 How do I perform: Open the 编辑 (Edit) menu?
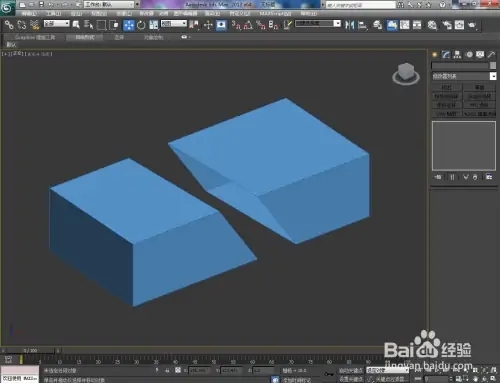29,14
